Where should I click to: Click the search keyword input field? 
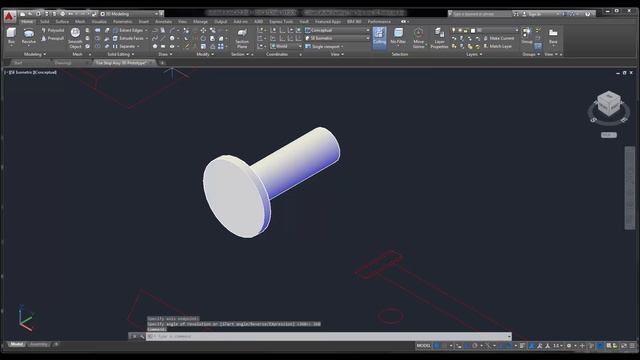click(480, 14)
